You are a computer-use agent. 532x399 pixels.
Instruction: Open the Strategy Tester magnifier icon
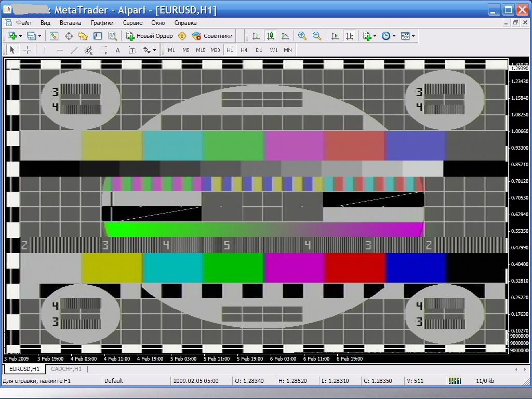pos(112,36)
